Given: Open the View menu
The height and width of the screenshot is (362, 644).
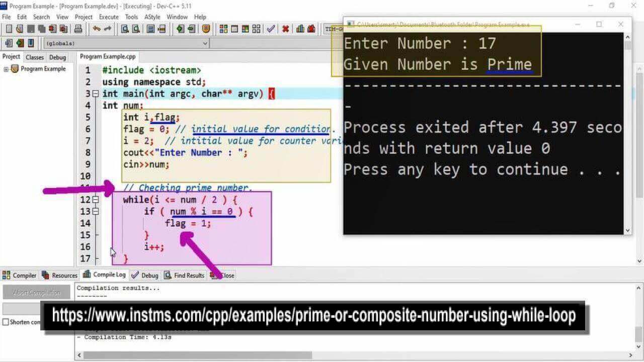Looking at the screenshot, I should (x=62, y=17).
